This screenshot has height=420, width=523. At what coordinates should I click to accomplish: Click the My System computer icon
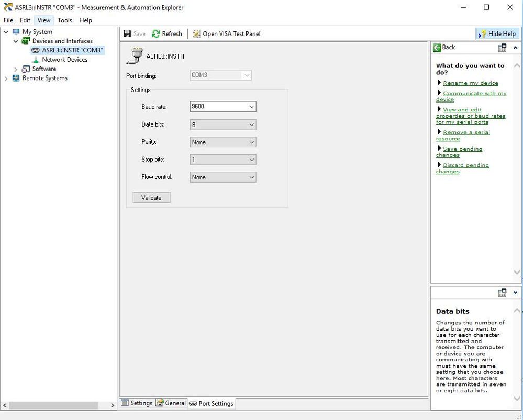(16, 32)
